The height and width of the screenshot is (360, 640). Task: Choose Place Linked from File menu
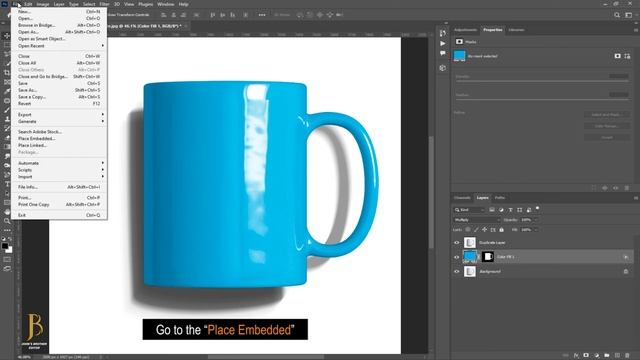(x=59, y=145)
